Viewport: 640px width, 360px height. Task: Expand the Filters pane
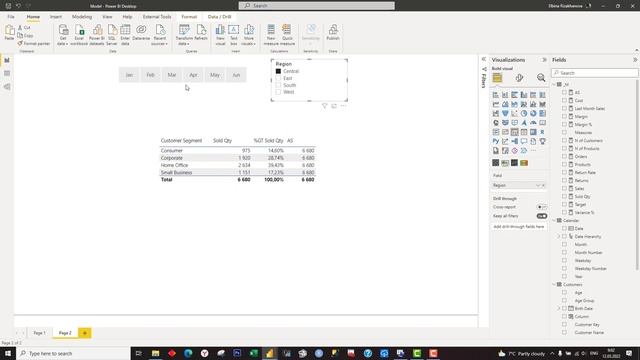[x=484, y=60]
